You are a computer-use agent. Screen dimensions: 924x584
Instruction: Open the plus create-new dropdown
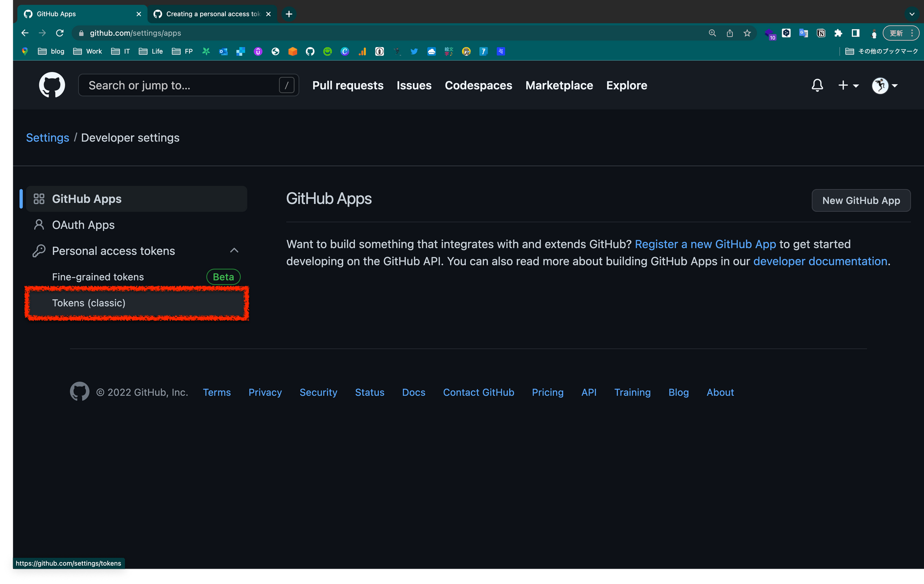[848, 85]
